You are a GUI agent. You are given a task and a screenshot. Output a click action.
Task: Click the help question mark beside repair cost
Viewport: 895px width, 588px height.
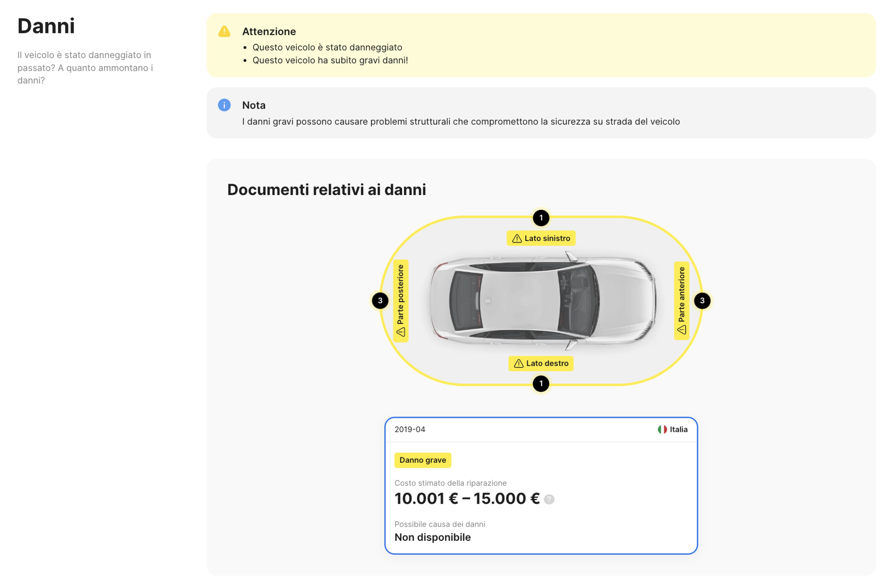(x=549, y=499)
